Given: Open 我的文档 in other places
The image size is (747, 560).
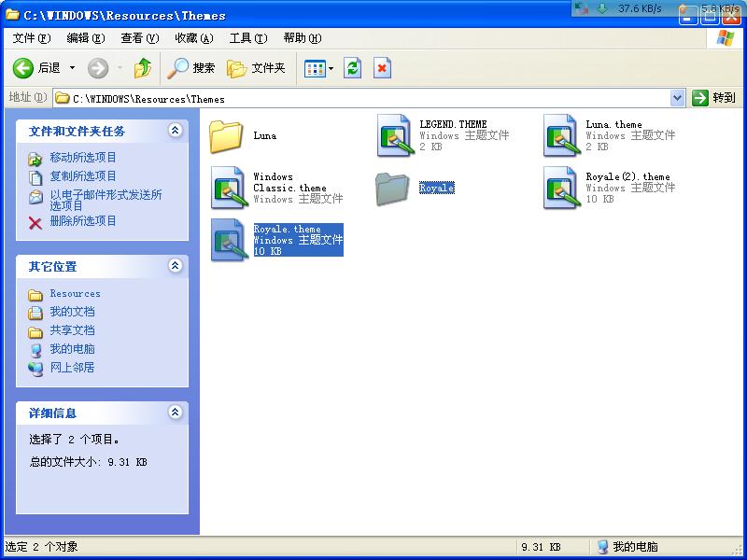Looking at the screenshot, I should [73, 312].
